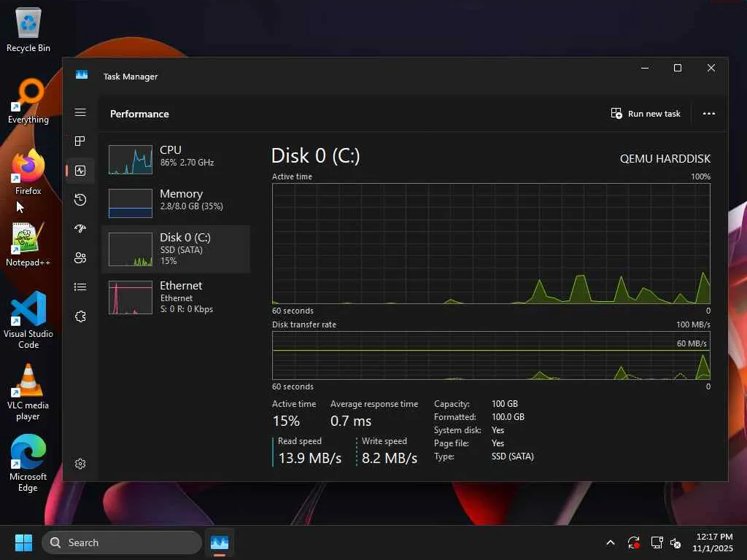Viewport: 747px width, 560px height.
Task: Select the Notepad++ desktop shortcut
Action: tap(28, 244)
